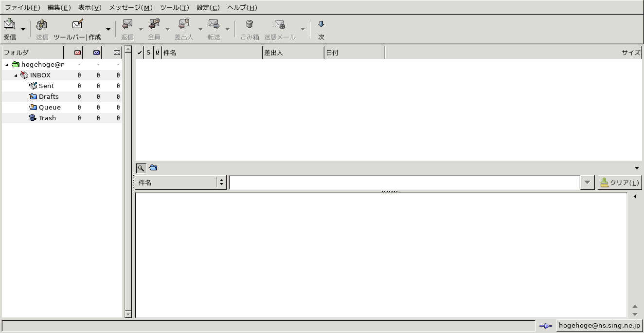Open the dropdown arrow next to 全員
644x333 pixels.
click(x=167, y=30)
